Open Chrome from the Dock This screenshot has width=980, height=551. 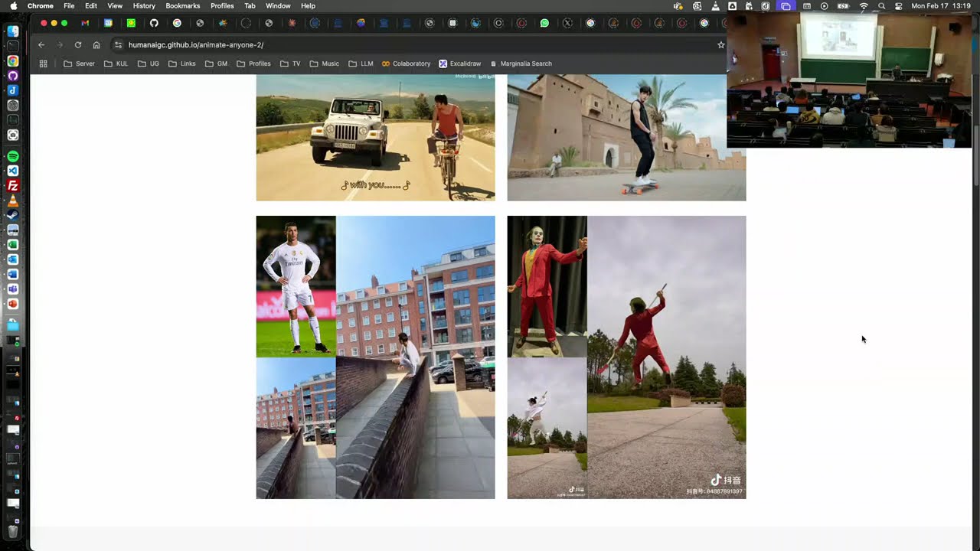pyautogui.click(x=13, y=61)
